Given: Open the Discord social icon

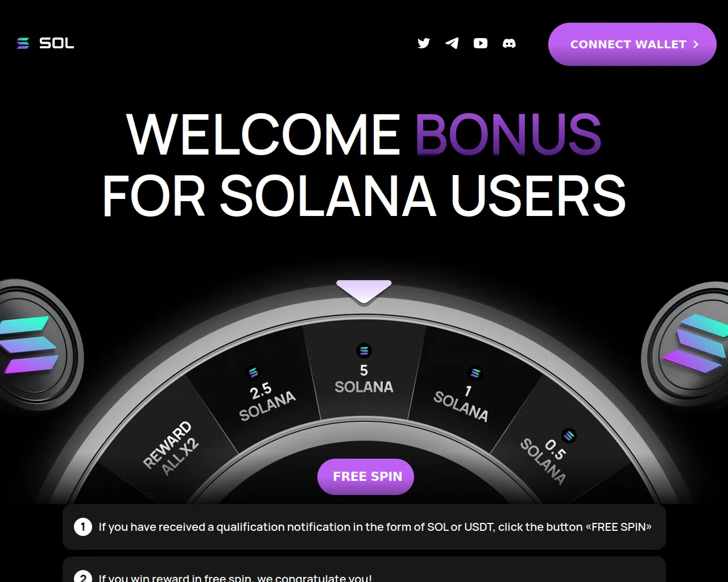Looking at the screenshot, I should [509, 43].
